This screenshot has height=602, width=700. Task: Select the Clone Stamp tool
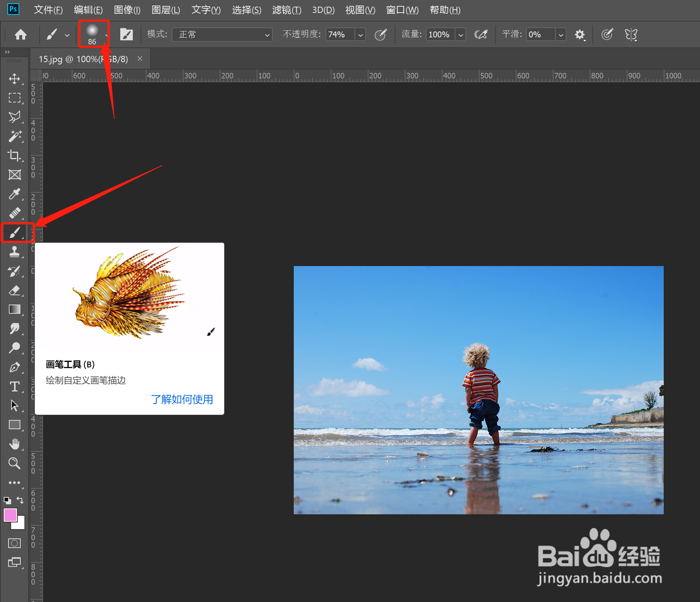14,252
